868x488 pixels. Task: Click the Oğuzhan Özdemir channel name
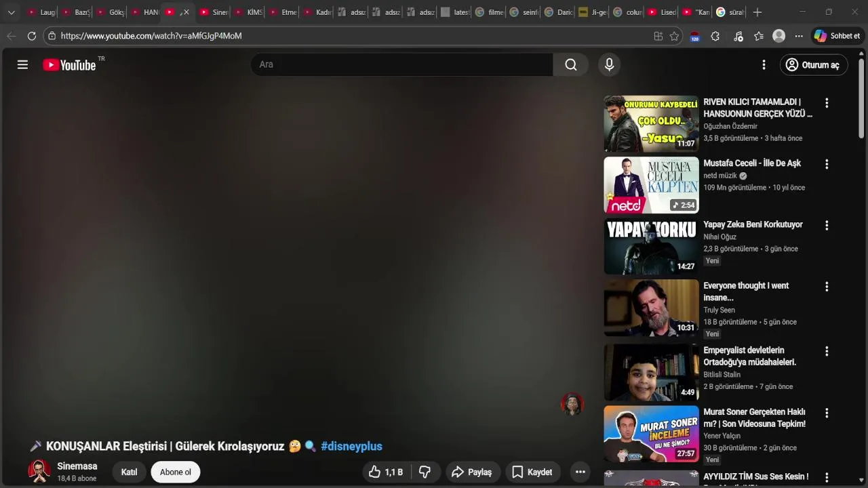click(730, 126)
